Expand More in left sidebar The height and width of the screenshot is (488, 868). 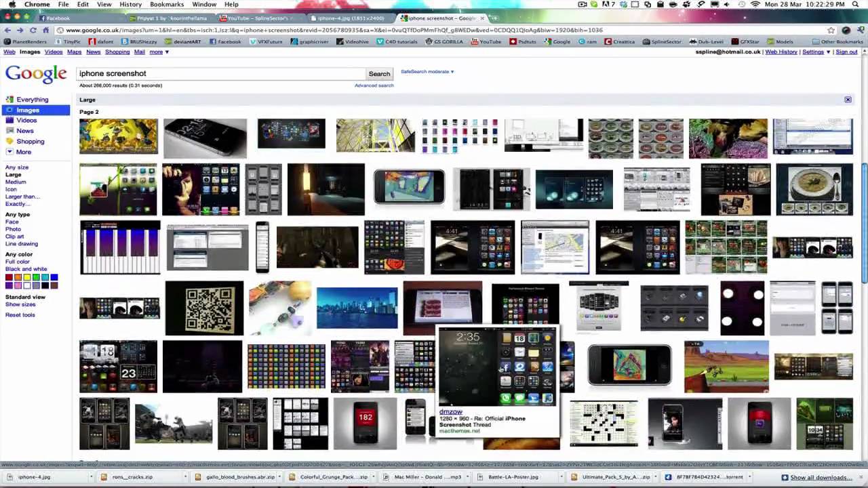pos(23,152)
